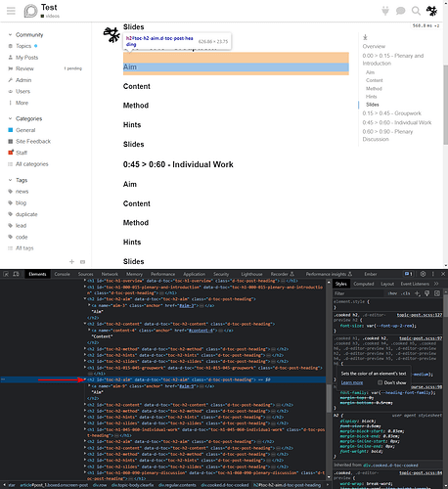
Task: Open the Site Feedback category
Action: [x=33, y=141]
